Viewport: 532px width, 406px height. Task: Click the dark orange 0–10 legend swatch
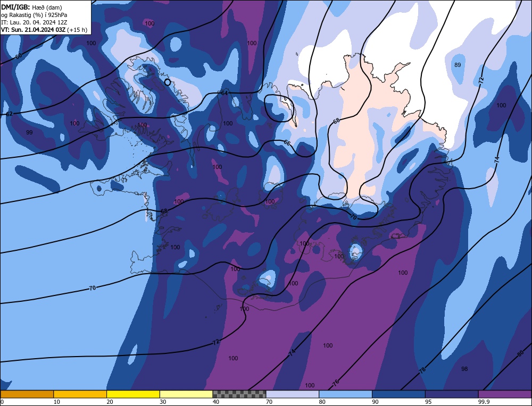pos(27,394)
